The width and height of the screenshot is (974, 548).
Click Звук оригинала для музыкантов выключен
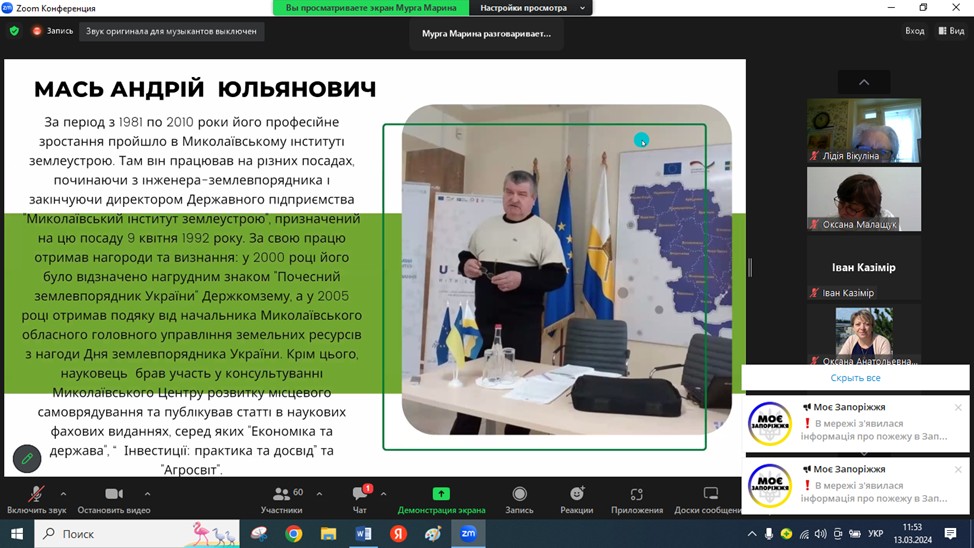click(x=171, y=31)
